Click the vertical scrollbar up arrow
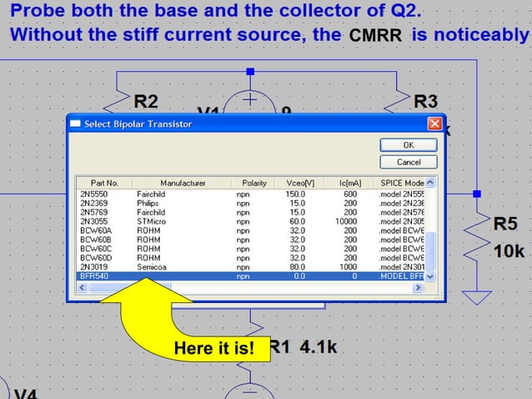The width and height of the screenshot is (532, 399). 430,183
